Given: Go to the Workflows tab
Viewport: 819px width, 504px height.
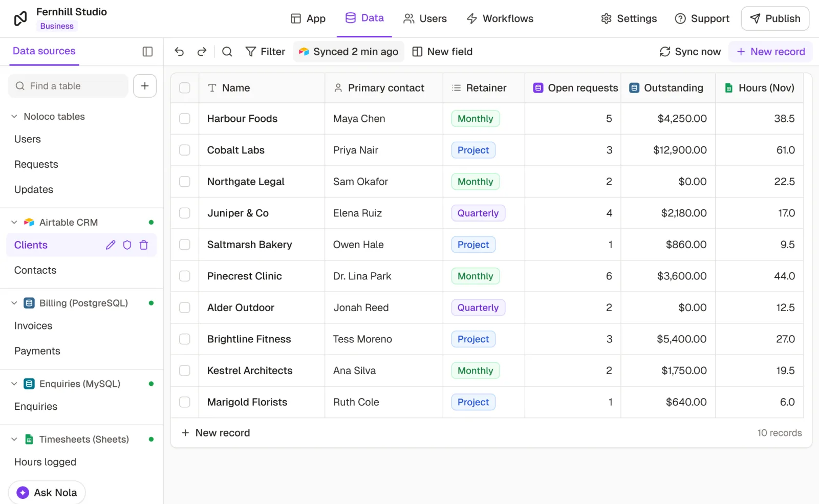Looking at the screenshot, I should [x=500, y=18].
